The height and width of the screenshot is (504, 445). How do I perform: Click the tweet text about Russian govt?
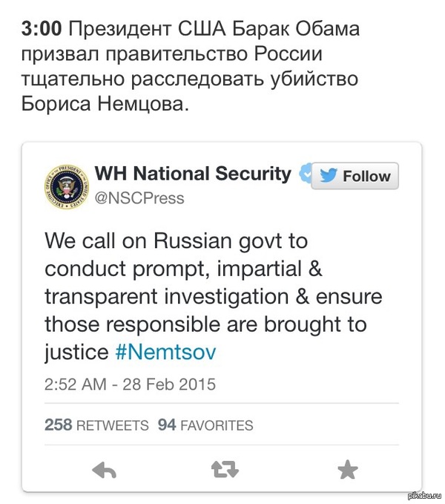[x=214, y=296]
